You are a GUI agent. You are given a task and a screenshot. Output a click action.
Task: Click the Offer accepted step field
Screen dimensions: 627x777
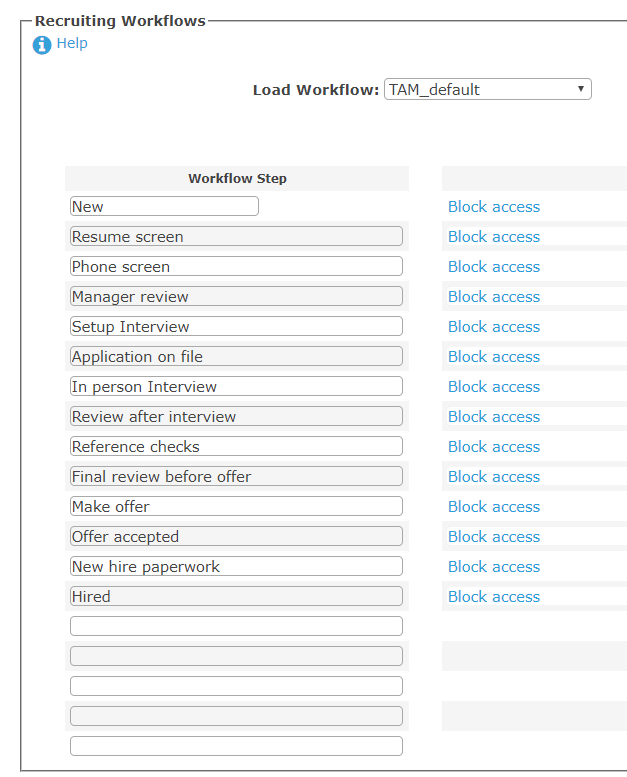click(236, 536)
